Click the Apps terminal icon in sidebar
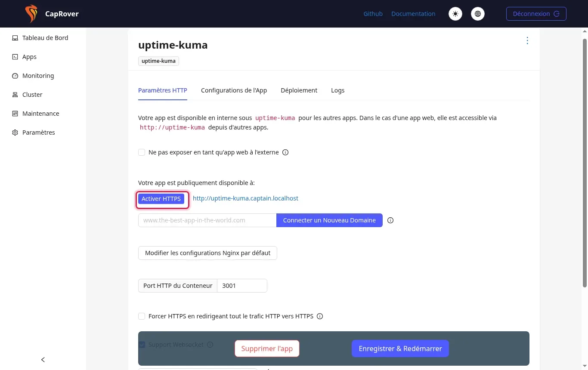 15,57
